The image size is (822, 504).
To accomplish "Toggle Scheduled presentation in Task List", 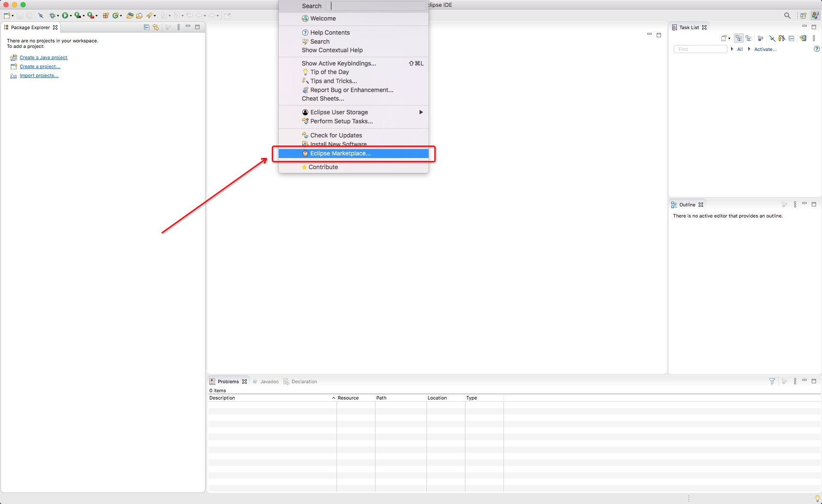I will [748, 38].
